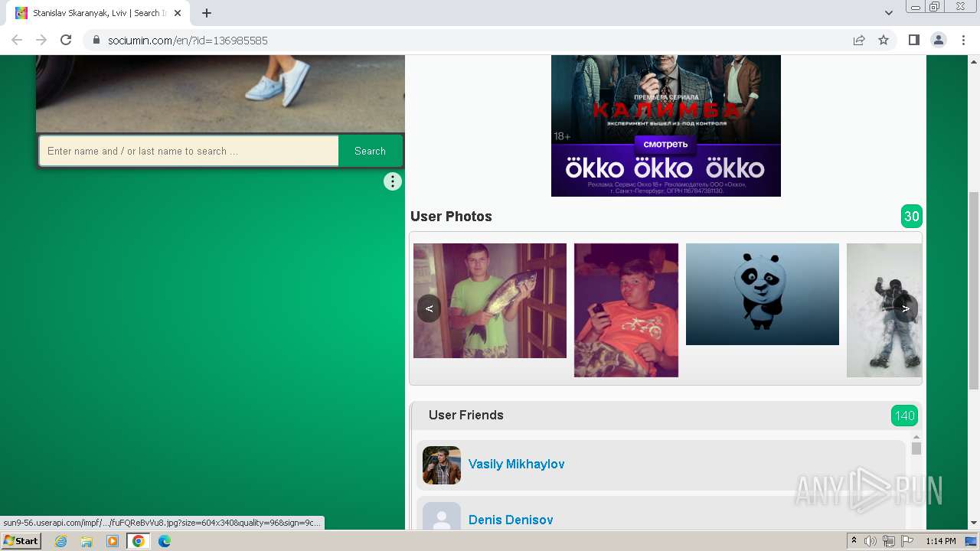Open the three-dot options under search
Image resolution: width=980 pixels, height=551 pixels.
coord(392,181)
